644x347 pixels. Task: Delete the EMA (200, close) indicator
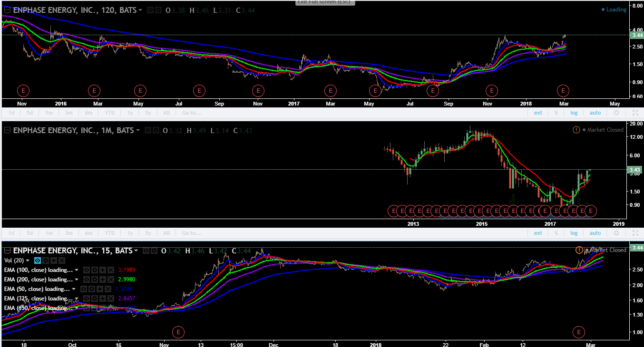tap(111, 280)
